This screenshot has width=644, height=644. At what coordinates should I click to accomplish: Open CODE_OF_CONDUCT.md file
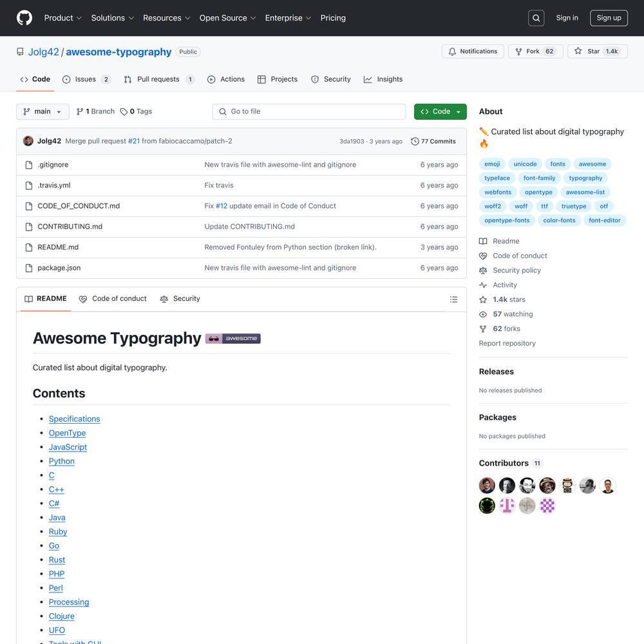click(x=79, y=206)
